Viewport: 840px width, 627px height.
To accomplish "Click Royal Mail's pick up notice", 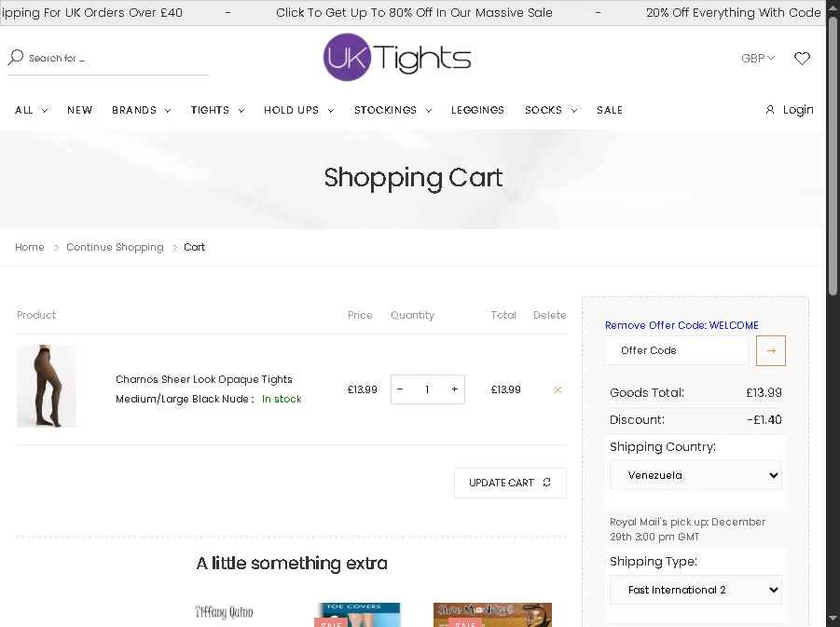I will click(687, 529).
